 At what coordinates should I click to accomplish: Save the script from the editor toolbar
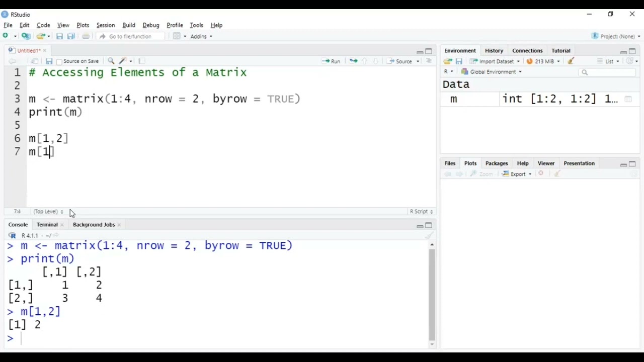[49, 61]
